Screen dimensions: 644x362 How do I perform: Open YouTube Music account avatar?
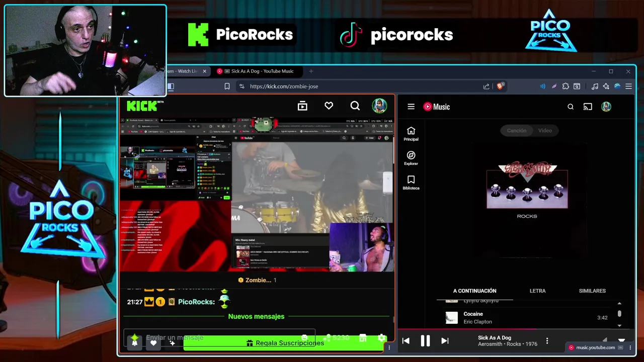coord(606,107)
